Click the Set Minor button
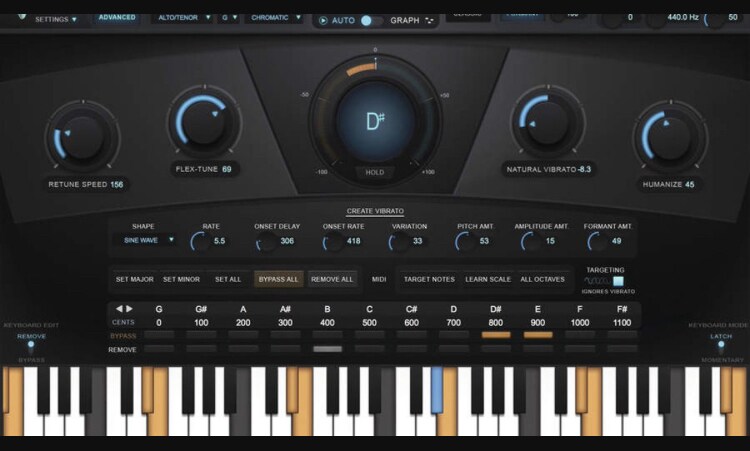 [x=181, y=279]
